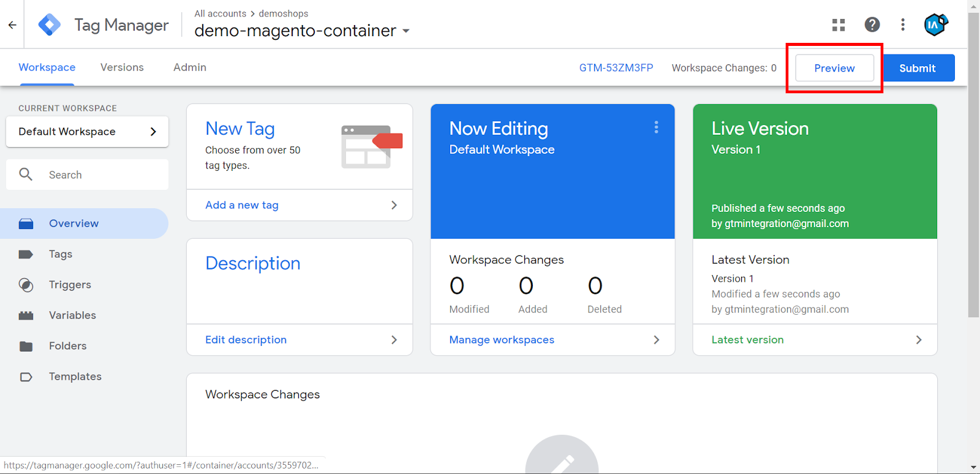Open Variables section in sidebar
Viewport: 980px width, 474px height.
(x=72, y=315)
